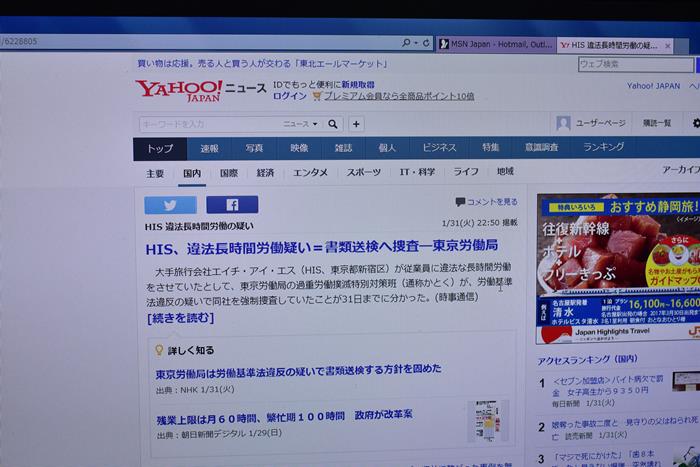Screen dimensions: 700x467
Task: Open the 購読一覧 link
Action: pos(657,123)
